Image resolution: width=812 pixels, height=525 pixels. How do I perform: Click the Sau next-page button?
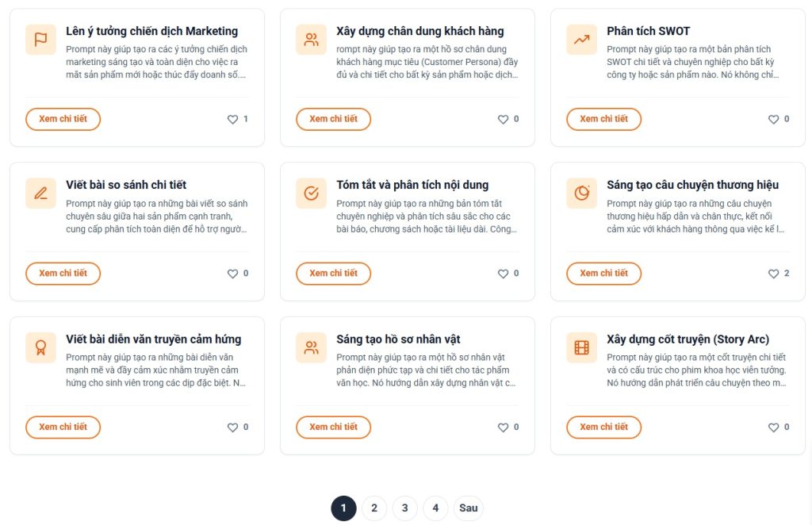[x=468, y=508]
